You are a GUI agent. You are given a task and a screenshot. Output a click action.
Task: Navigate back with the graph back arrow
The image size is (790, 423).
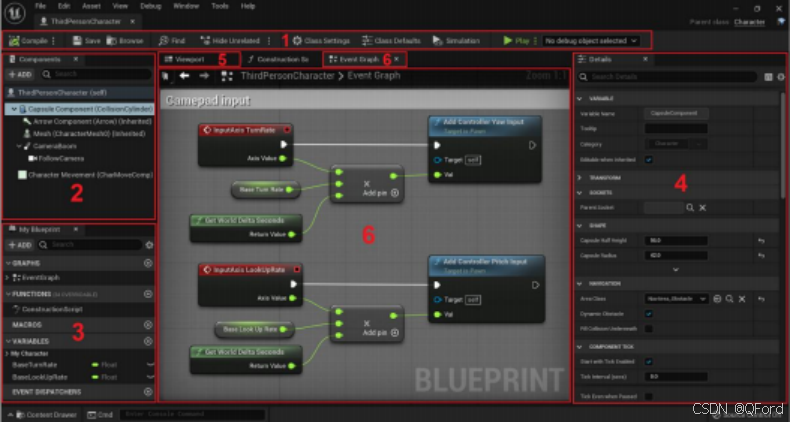click(184, 76)
